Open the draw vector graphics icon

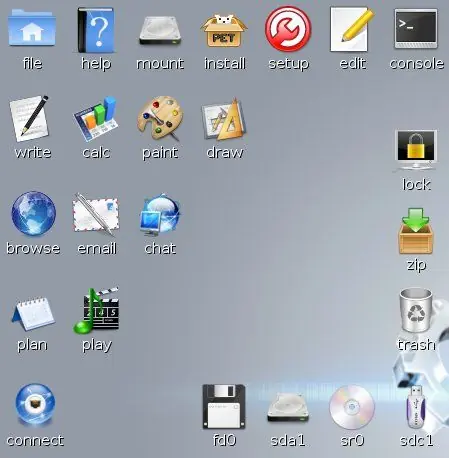tap(224, 119)
